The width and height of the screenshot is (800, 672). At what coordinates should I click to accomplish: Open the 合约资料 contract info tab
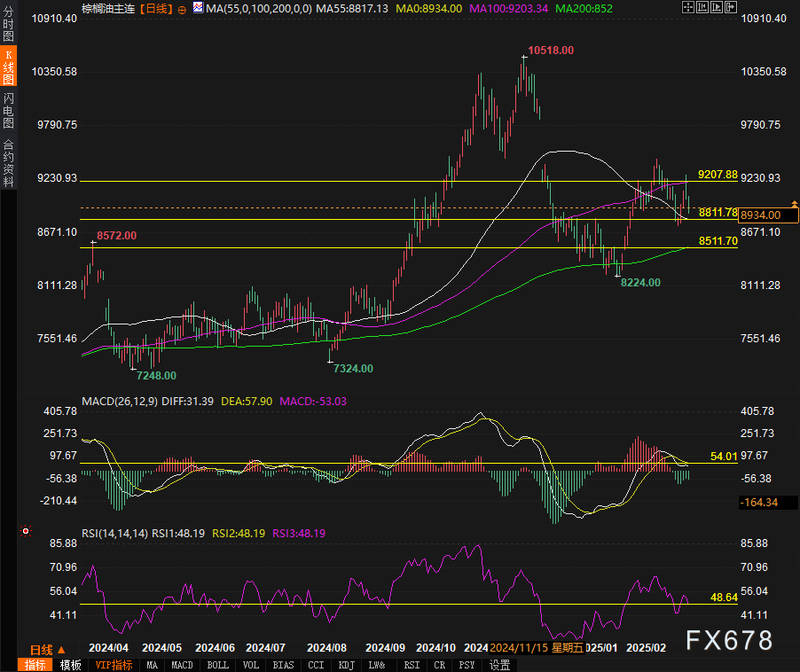point(9,162)
